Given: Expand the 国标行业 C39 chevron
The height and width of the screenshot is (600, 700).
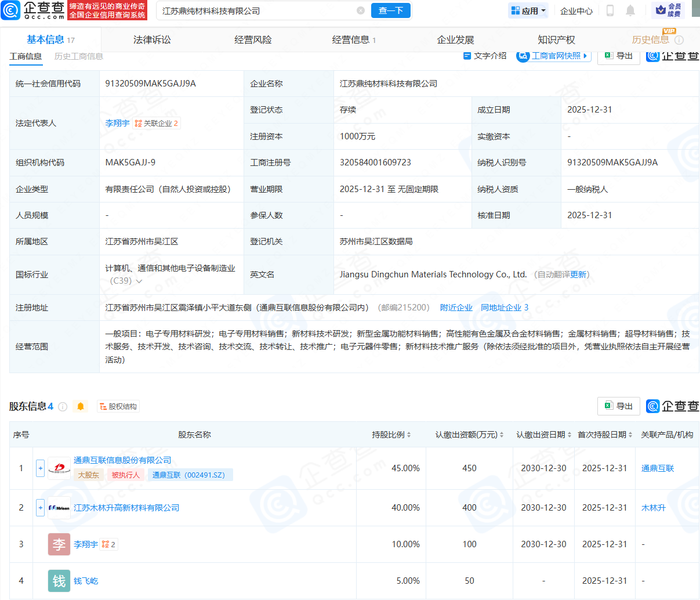Looking at the screenshot, I should pos(139,281).
